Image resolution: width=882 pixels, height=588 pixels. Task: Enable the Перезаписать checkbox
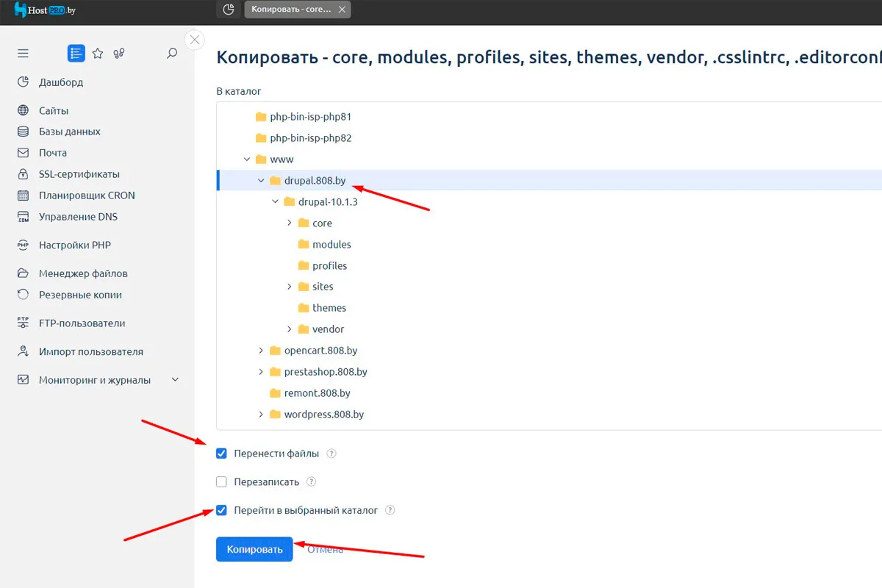point(221,482)
